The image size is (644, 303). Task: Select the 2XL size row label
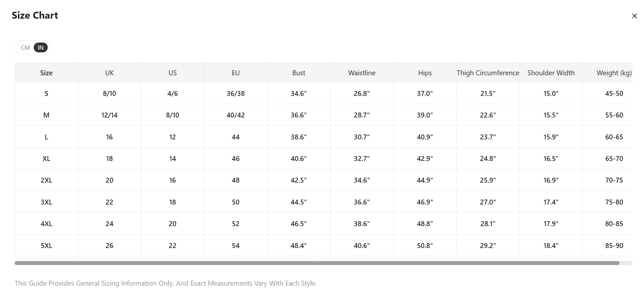point(46,180)
